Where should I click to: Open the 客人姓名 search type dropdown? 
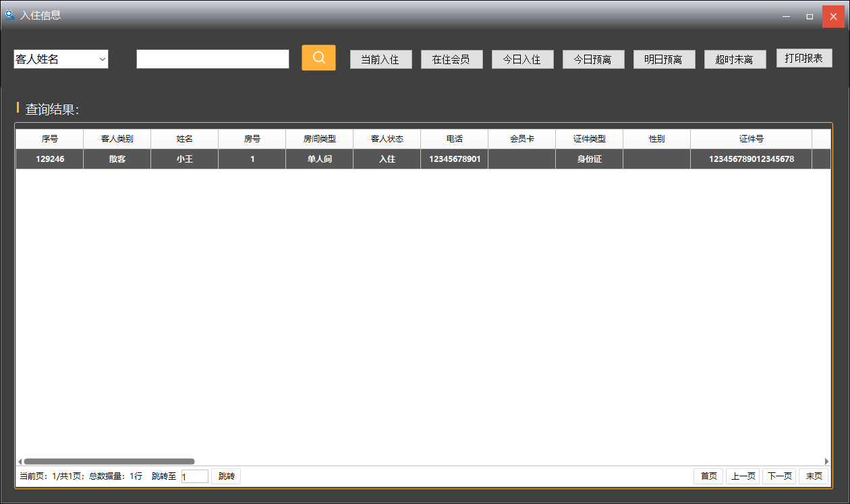[61, 59]
